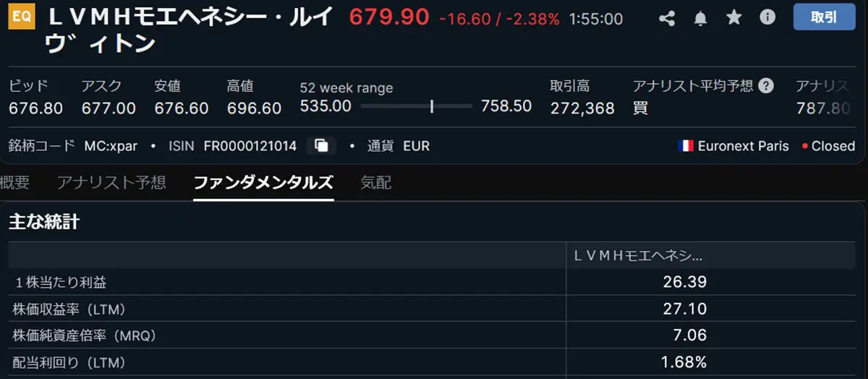Click the analyst average forecast help icon

766,86
